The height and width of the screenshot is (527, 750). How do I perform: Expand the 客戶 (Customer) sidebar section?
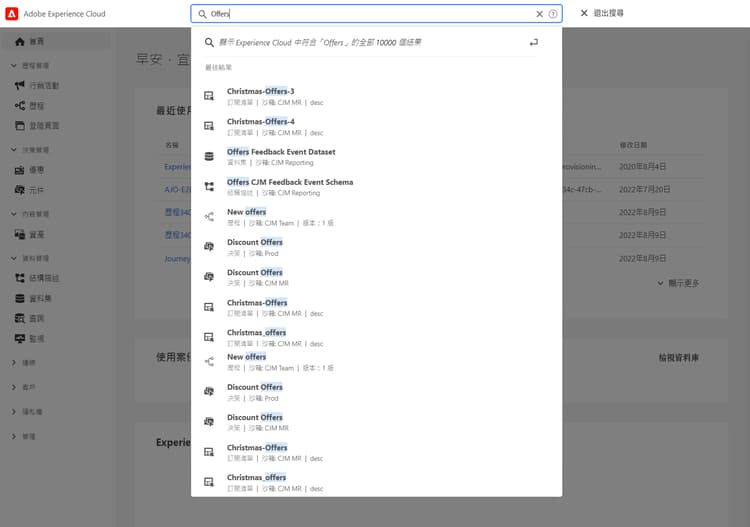pyautogui.click(x=13, y=387)
